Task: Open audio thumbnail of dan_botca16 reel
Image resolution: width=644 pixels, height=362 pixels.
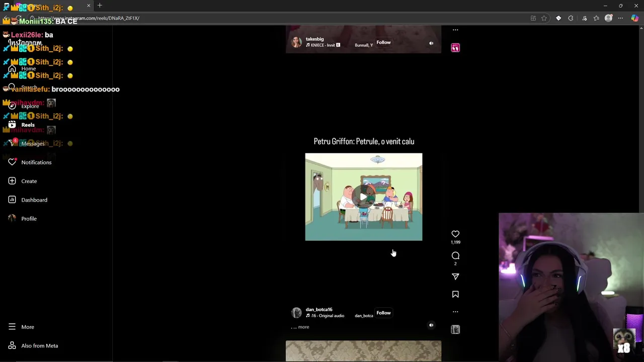Action: [455, 329]
